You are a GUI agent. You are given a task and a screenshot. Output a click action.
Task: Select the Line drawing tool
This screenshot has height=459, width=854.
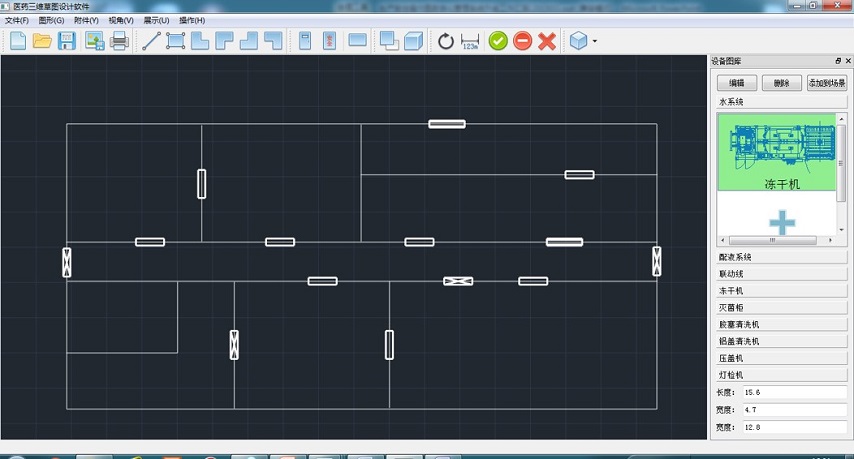coord(152,41)
